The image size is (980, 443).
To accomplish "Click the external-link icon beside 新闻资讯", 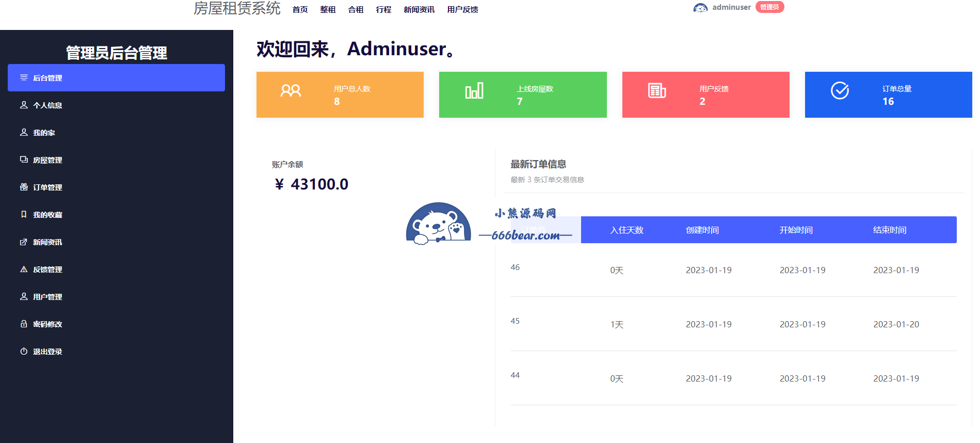I will (24, 242).
